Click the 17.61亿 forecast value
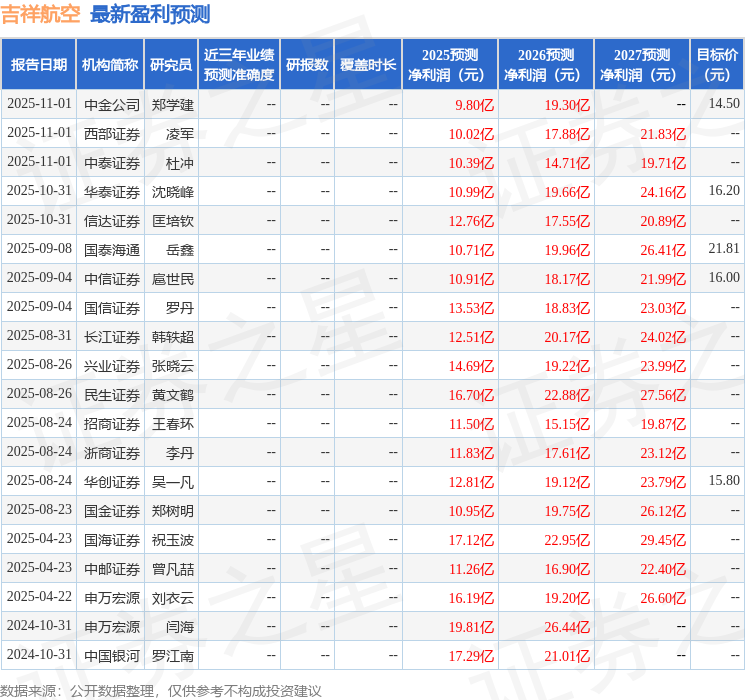 click(x=567, y=453)
